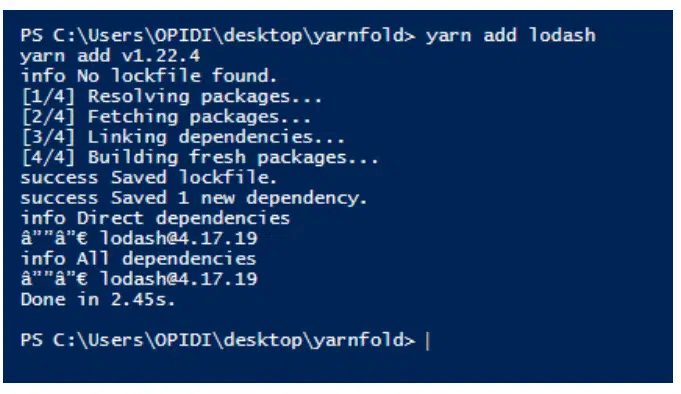Screen dimensions: 681x394
Task: Click the 'info No lockfile found.' line
Action: 149,76
